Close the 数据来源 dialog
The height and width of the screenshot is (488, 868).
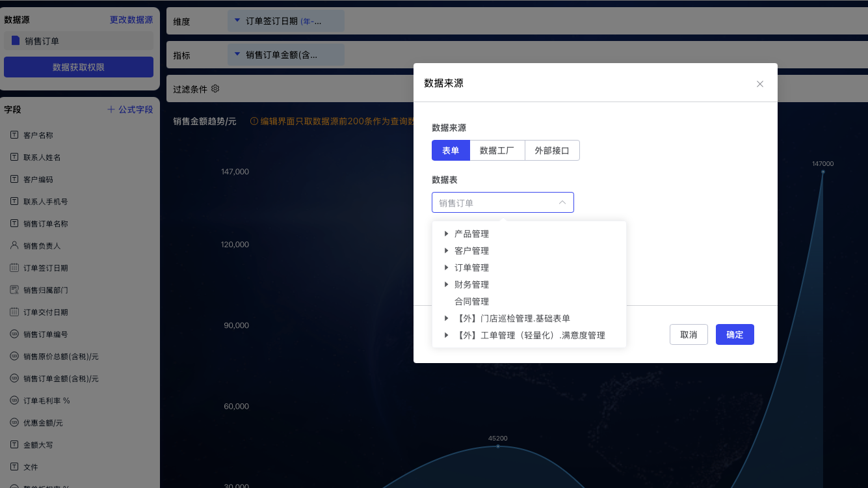tap(759, 84)
